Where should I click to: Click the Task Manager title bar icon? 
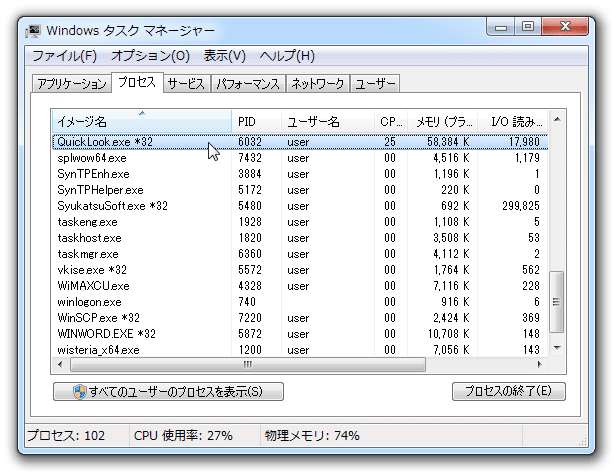coord(33,31)
